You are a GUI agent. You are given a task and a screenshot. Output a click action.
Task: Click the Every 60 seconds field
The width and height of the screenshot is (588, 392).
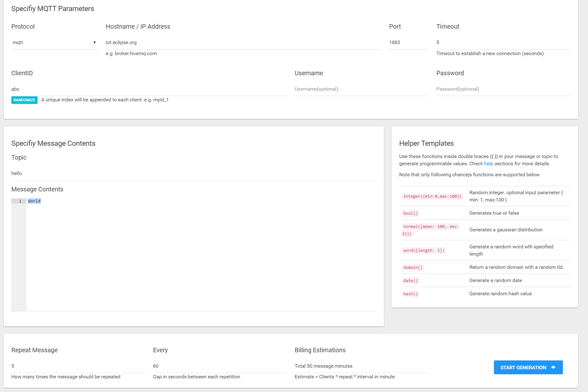220,366
